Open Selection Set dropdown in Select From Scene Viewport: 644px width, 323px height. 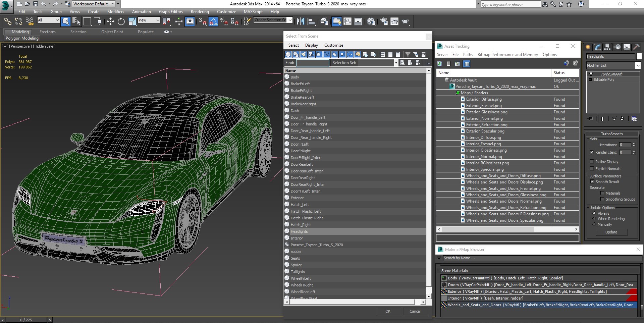click(x=396, y=63)
